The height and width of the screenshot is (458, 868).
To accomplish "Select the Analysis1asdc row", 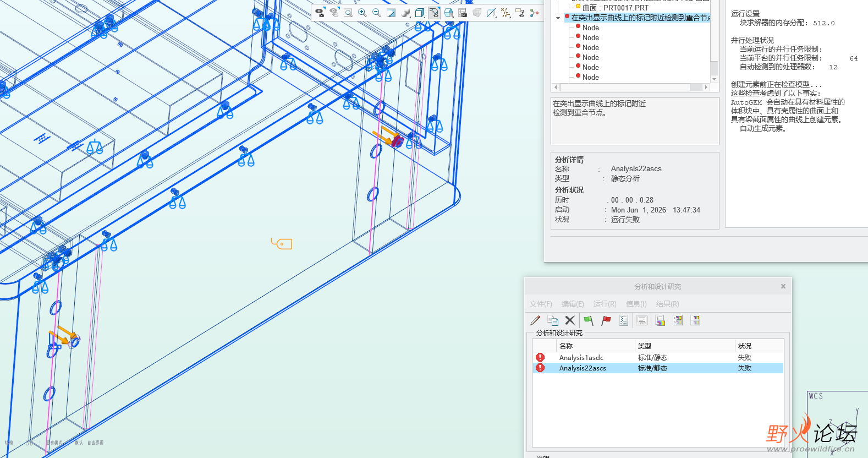I will pyautogui.click(x=658, y=358).
